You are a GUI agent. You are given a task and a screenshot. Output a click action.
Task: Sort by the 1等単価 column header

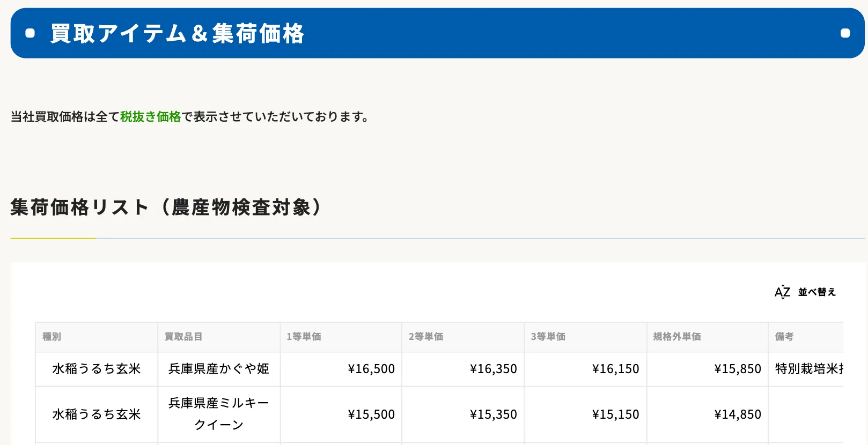[304, 337]
